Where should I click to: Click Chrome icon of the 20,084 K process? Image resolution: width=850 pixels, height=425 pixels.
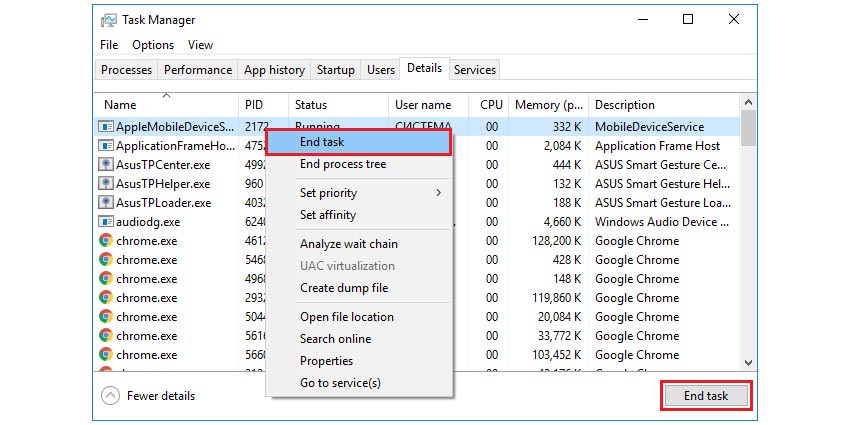106,317
